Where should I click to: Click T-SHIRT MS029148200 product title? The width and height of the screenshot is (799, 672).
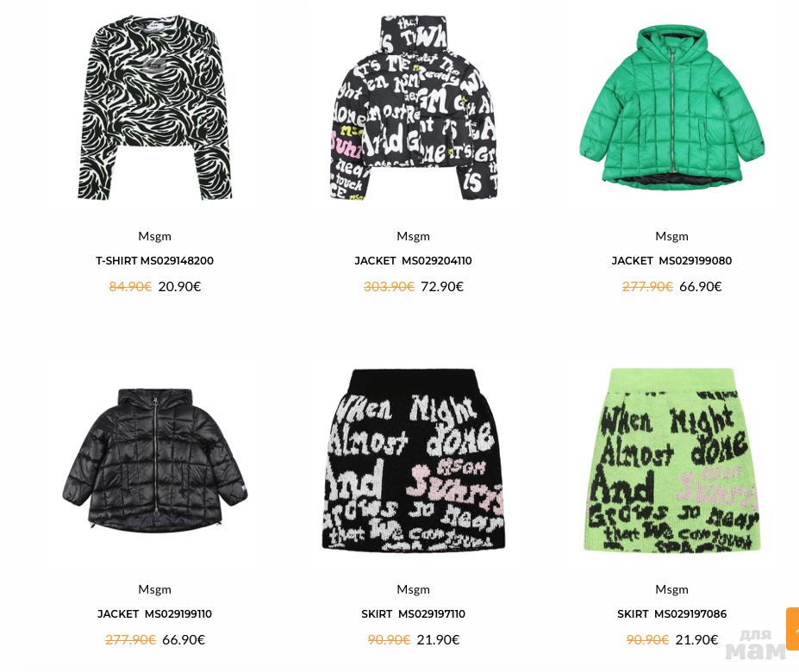point(155,261)
